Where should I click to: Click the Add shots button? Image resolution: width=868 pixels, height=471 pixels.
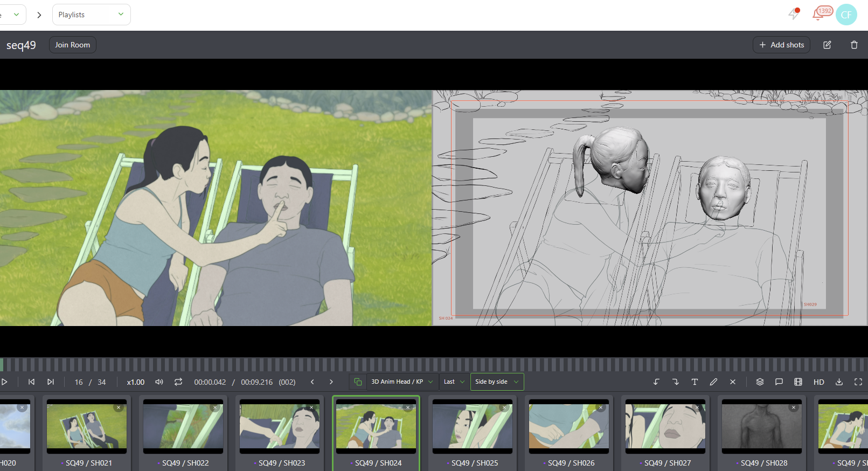click(x=781, y=45)
